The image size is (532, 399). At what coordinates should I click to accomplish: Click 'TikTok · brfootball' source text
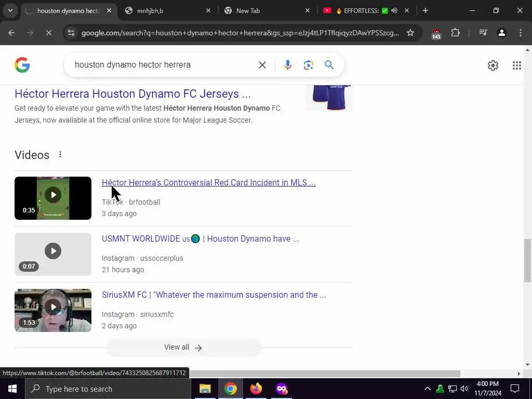pos(131,202)
